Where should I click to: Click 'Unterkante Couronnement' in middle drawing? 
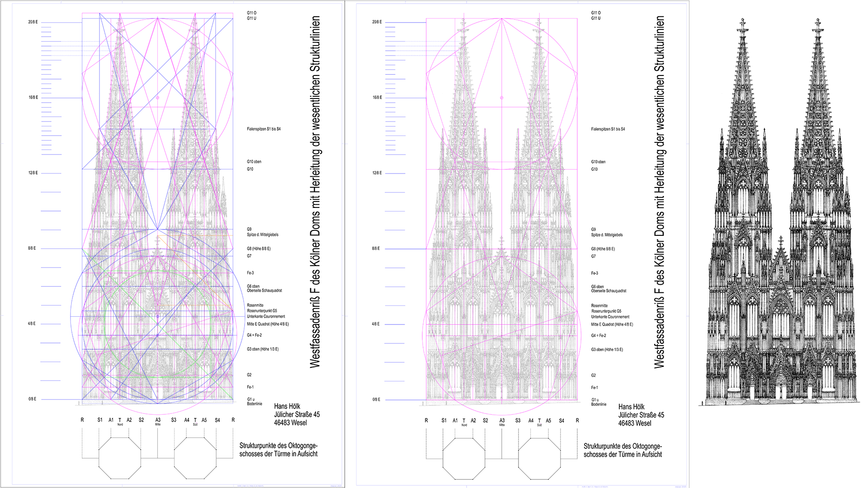pyautogui.click(x=610, y=317)
